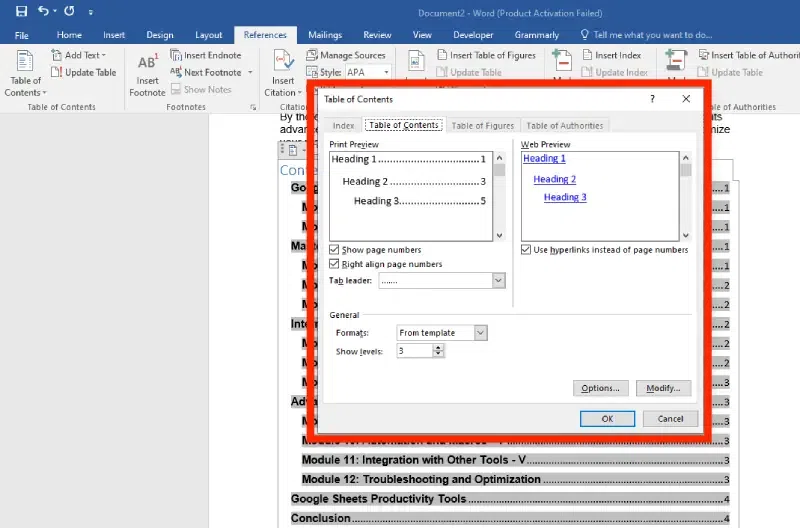800x528 pixels.
Task: Click Insert Index
Action: click(611, 55)
